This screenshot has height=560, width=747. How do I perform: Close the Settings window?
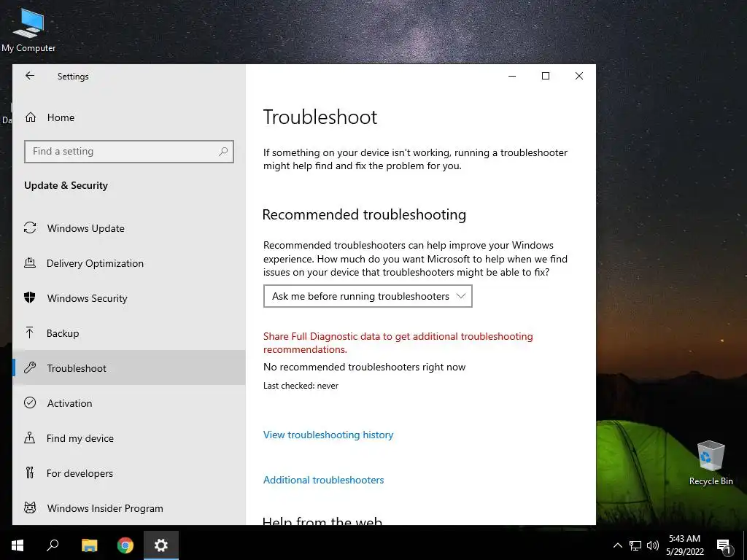click(578, 76)
